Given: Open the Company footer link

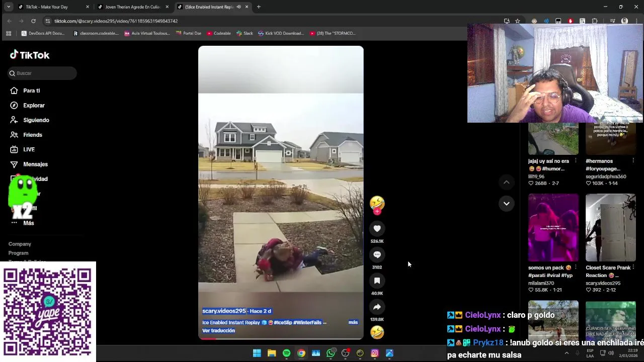Looking at the screenshot, I should (x=20, y=244).
